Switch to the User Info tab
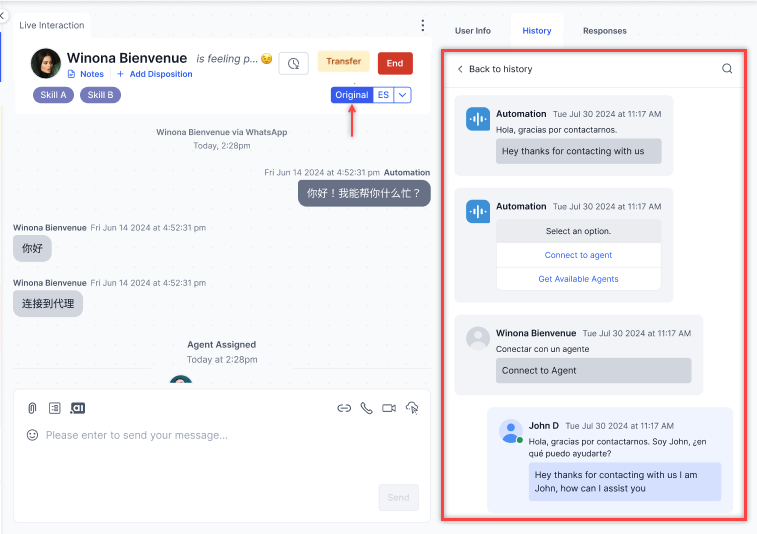The height and width of the screenshot is (534, 757). [472, 31]
